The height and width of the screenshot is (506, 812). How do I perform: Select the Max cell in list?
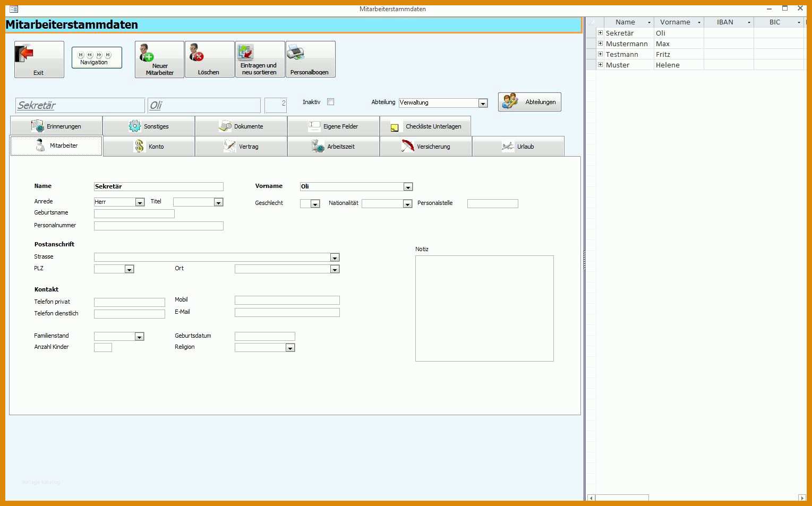tap(679, 44)
